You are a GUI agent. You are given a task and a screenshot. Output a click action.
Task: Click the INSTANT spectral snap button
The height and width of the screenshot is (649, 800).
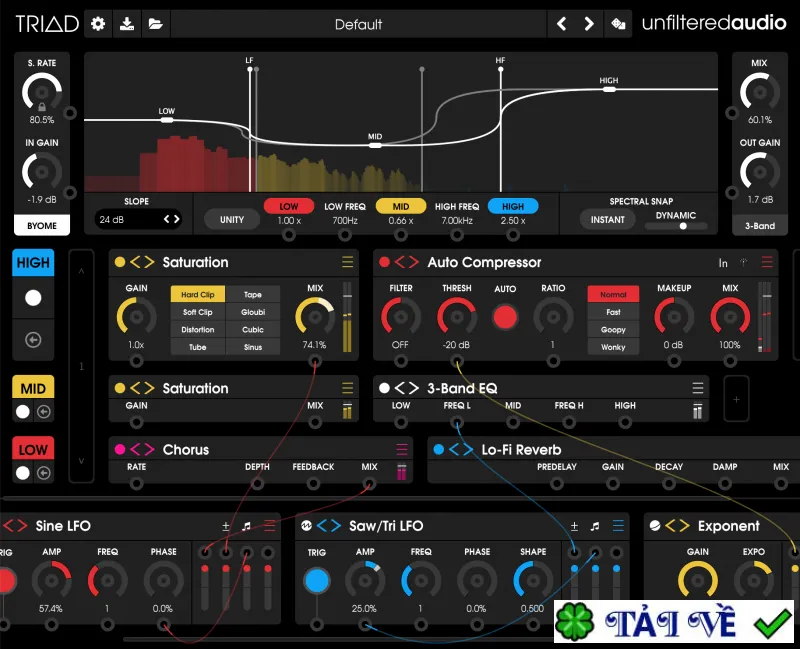pos(607,219)
